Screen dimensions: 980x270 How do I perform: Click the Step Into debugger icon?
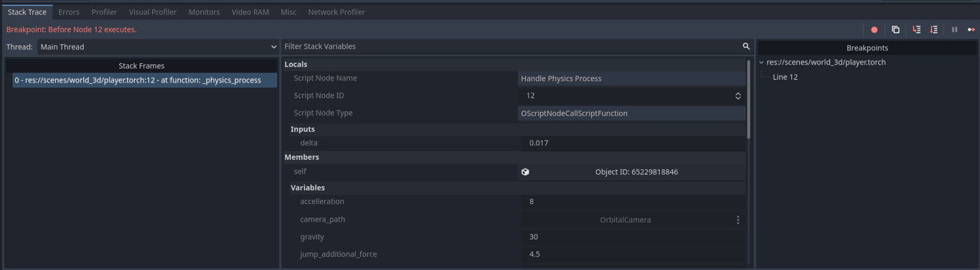916,29
